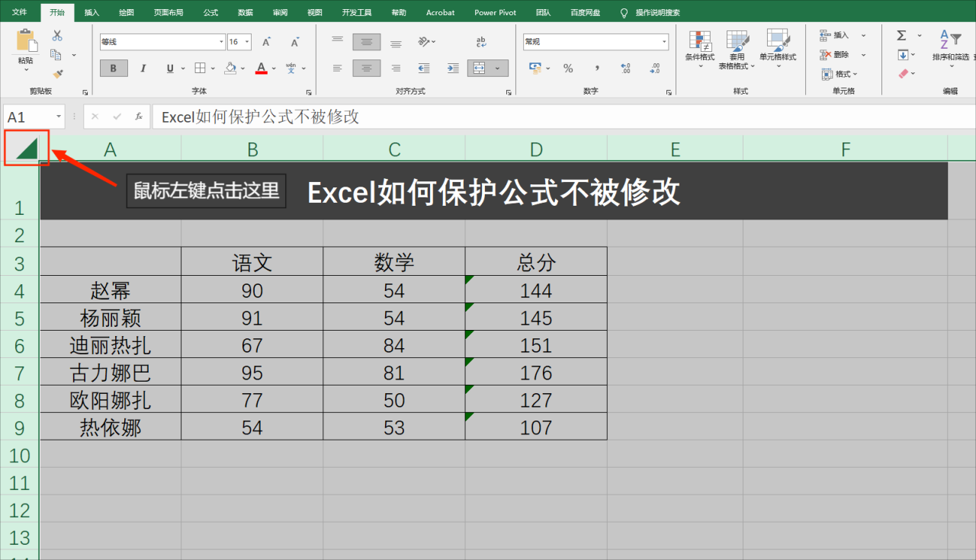Click the Clear eraser icon
The image size is (976, 560).
pyautogui.click(x=904, y=74)
